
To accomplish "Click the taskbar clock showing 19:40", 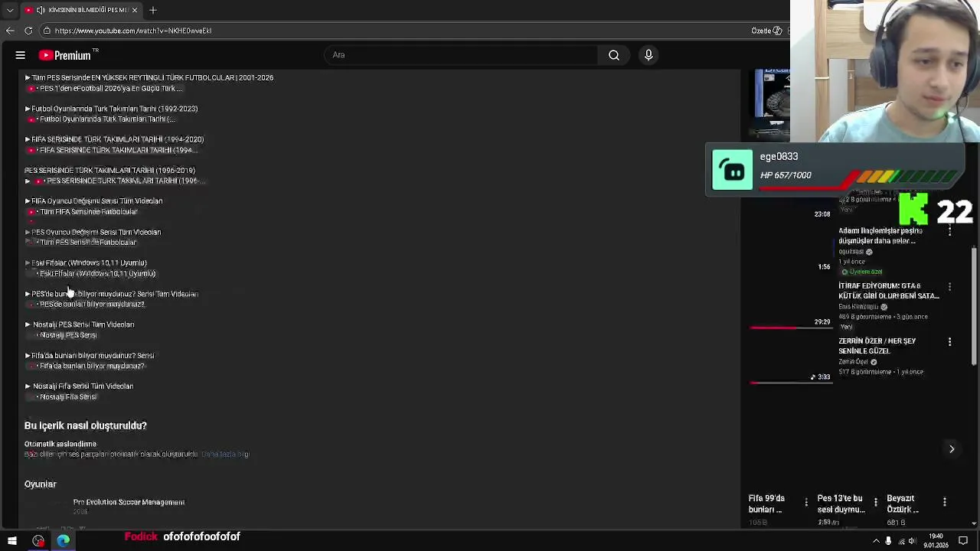I will (935, 541).
